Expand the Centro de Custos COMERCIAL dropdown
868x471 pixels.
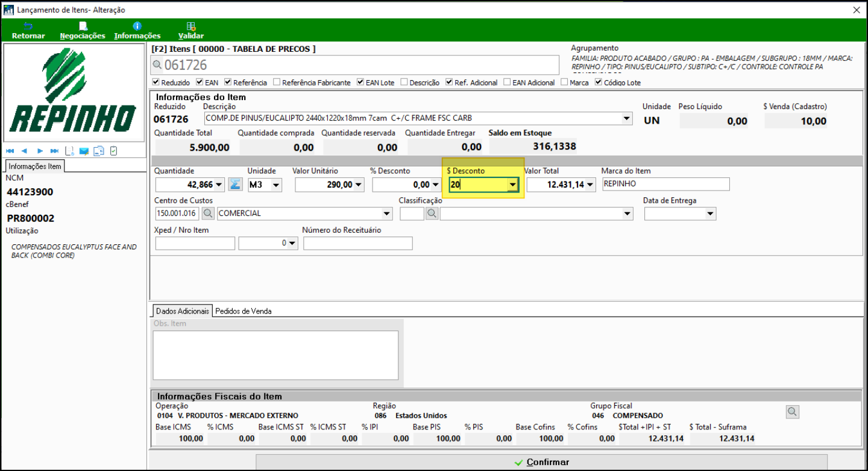pyautogui.click(x=386, y=213)
